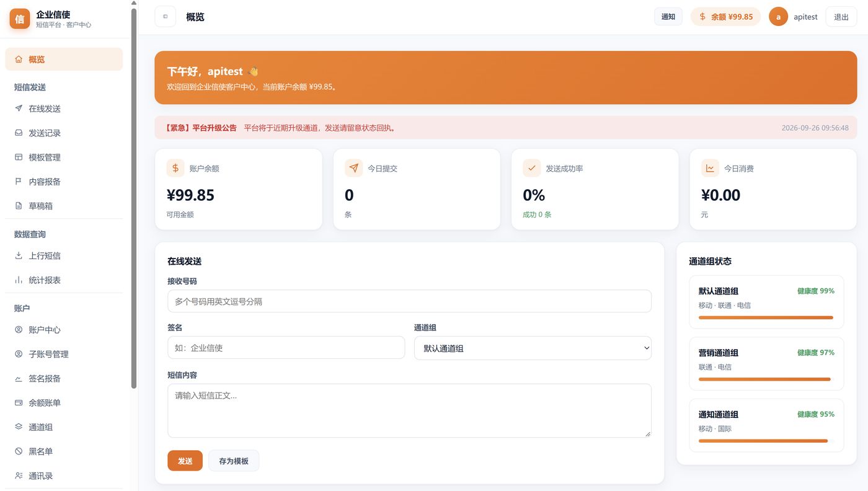Click the 【紧急】平台升级公告 announcement title
Viewport: 868px width, 491px height.
pyautogui.click(x=200, y=128)
